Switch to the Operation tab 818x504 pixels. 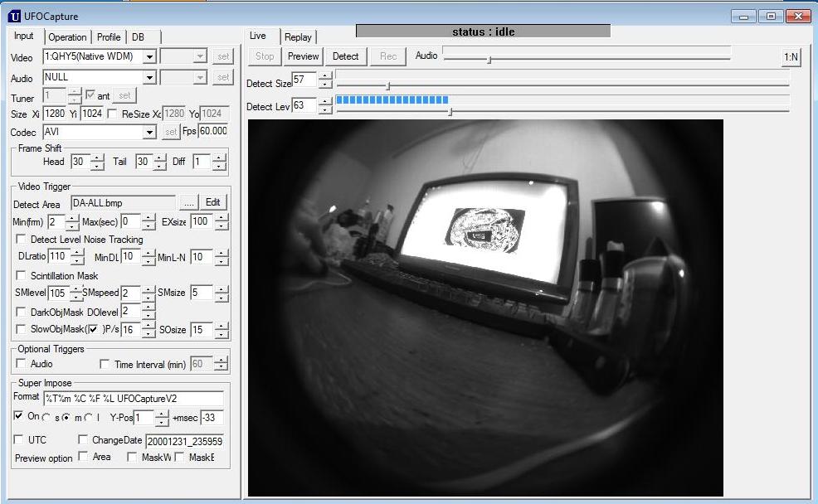67,37
